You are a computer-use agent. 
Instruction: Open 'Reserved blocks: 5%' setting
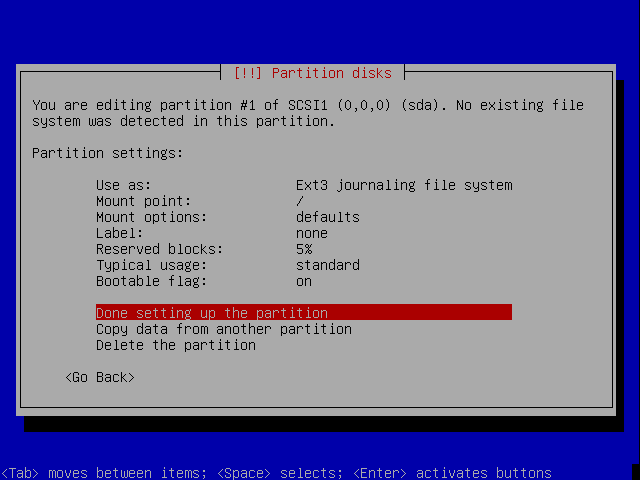tap(304, 249)
